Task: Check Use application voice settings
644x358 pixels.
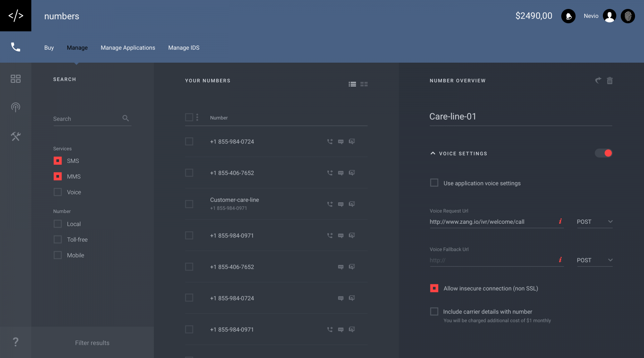Action: (x=434, y=183)
